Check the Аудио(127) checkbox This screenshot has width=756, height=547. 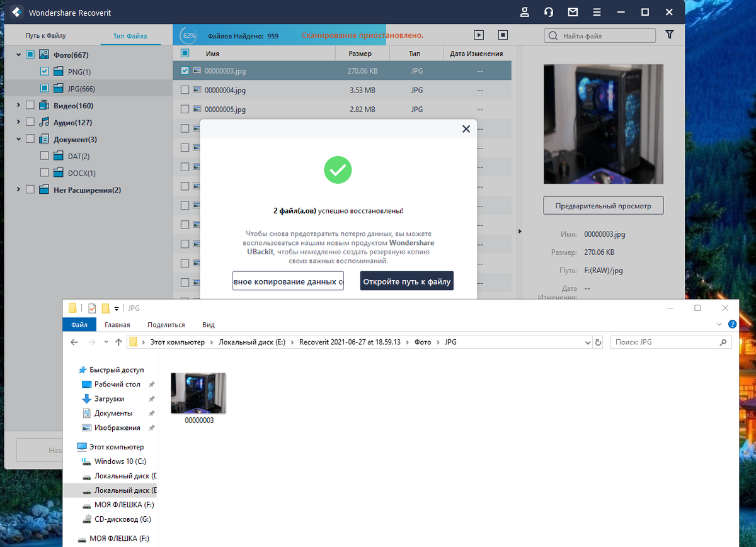[x=30, y=122]
